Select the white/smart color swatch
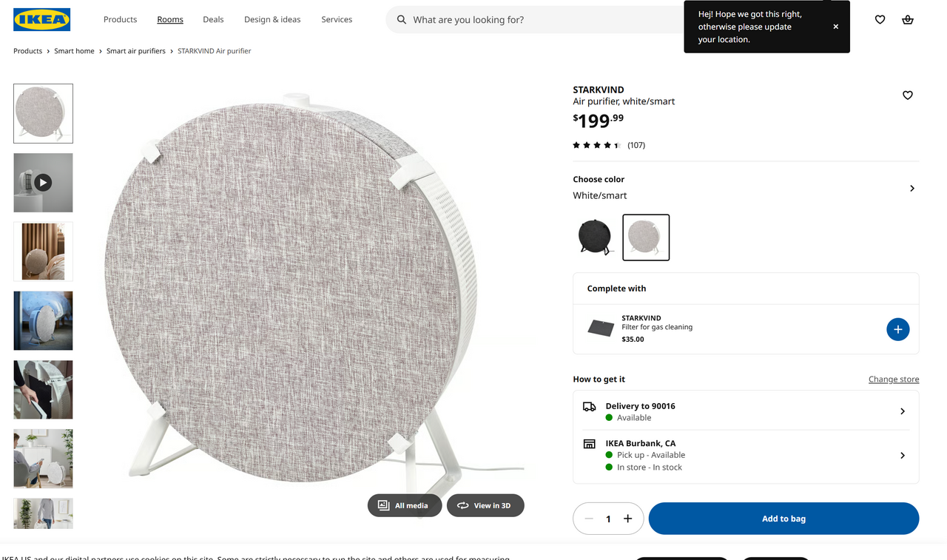 tap(646, 237)
